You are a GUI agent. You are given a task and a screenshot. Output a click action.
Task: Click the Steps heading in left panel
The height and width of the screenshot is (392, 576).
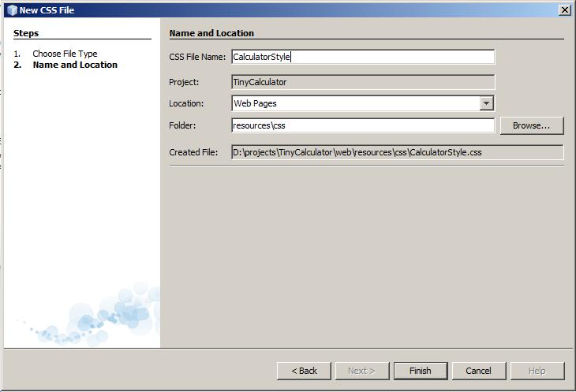26,33
